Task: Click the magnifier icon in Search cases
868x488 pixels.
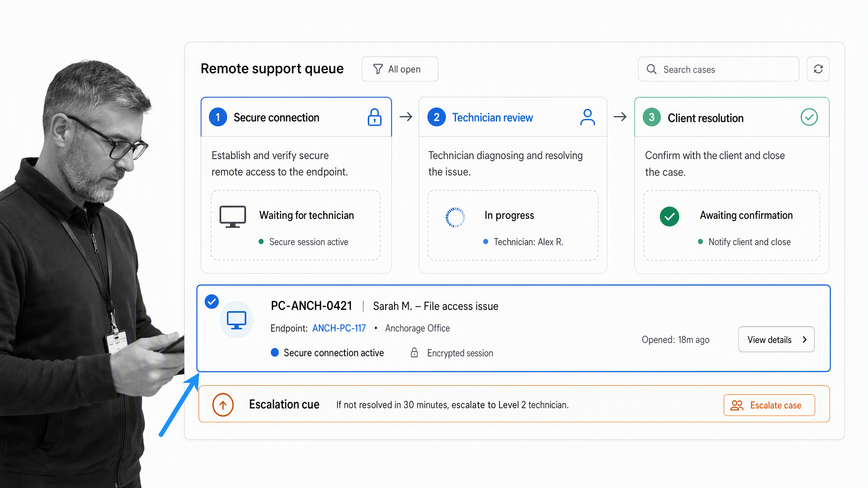Action: (x=652, y=69)
